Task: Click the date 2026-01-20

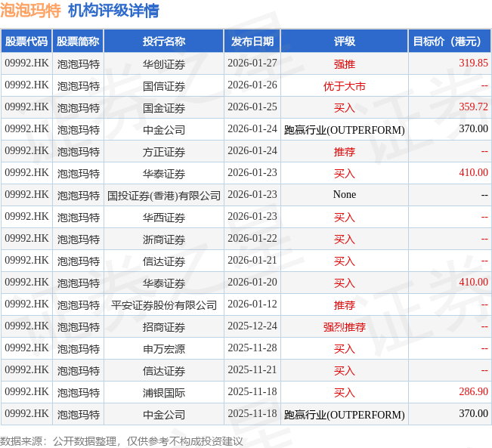Action: click(x=252, y=283)
